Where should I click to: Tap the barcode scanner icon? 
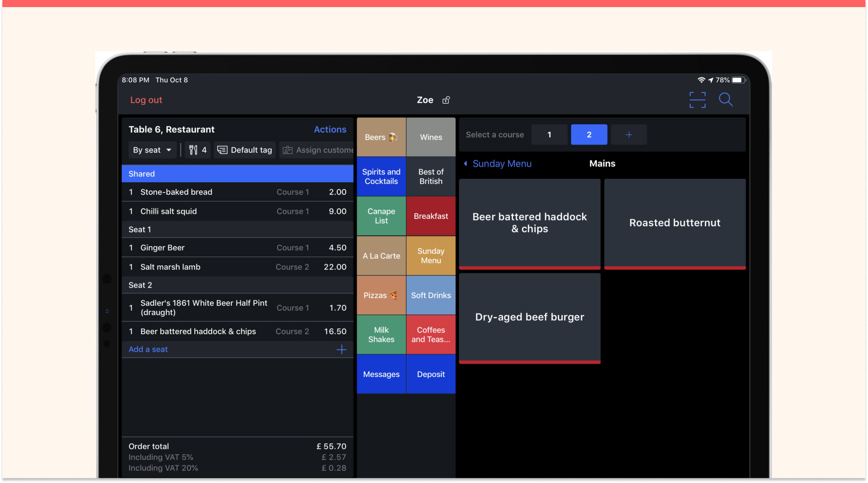pos(697,100)
